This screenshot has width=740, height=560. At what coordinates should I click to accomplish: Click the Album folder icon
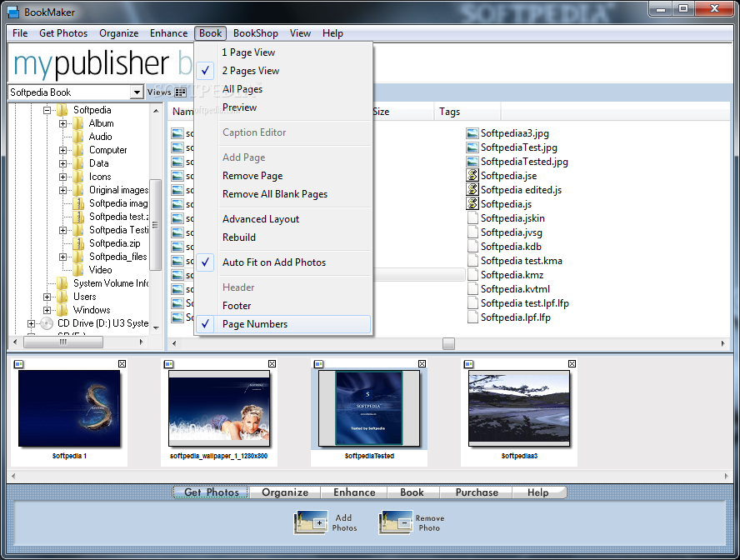point(78,123)
